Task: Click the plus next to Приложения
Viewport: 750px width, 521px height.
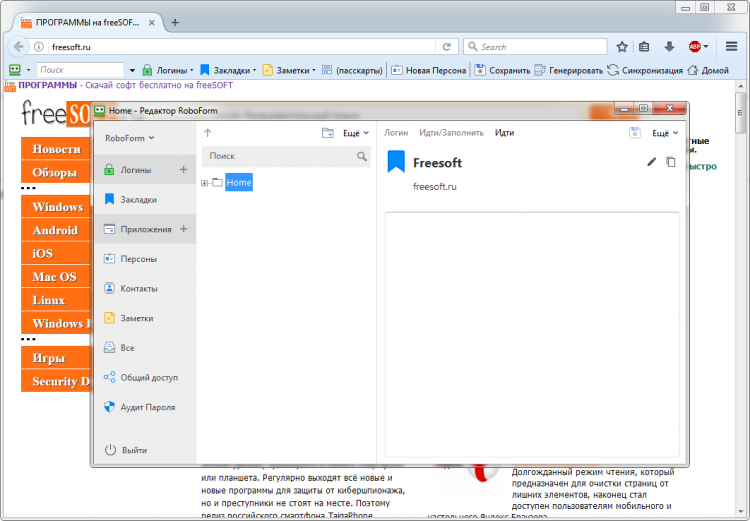Action: (183, 229)
